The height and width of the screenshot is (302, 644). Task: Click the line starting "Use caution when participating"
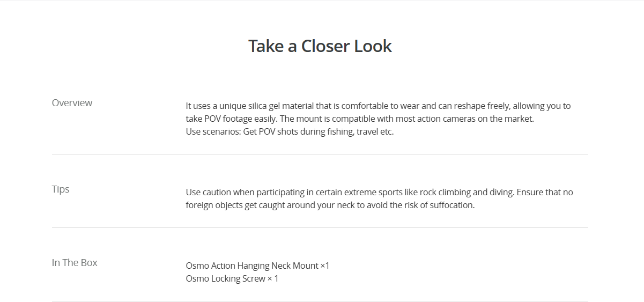tap(379, 192)
